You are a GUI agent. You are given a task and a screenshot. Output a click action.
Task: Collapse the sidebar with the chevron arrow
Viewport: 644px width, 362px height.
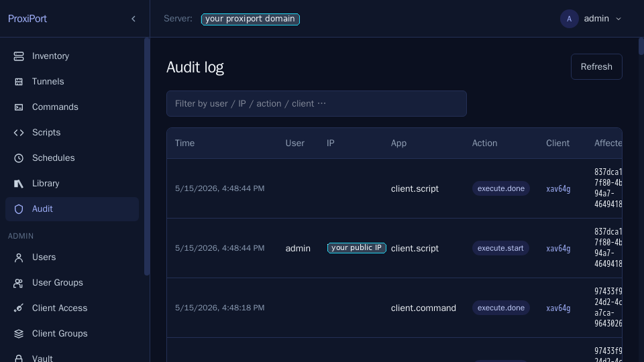133,19
